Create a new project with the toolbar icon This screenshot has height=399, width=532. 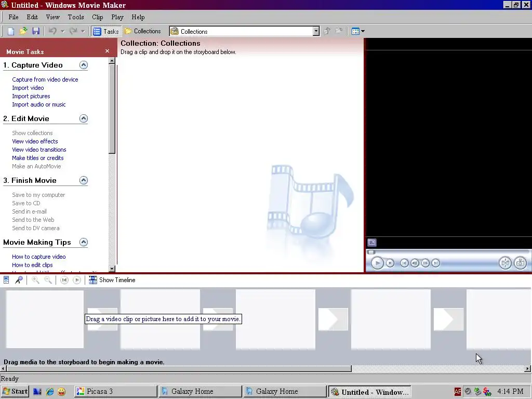tap(11, 31)
